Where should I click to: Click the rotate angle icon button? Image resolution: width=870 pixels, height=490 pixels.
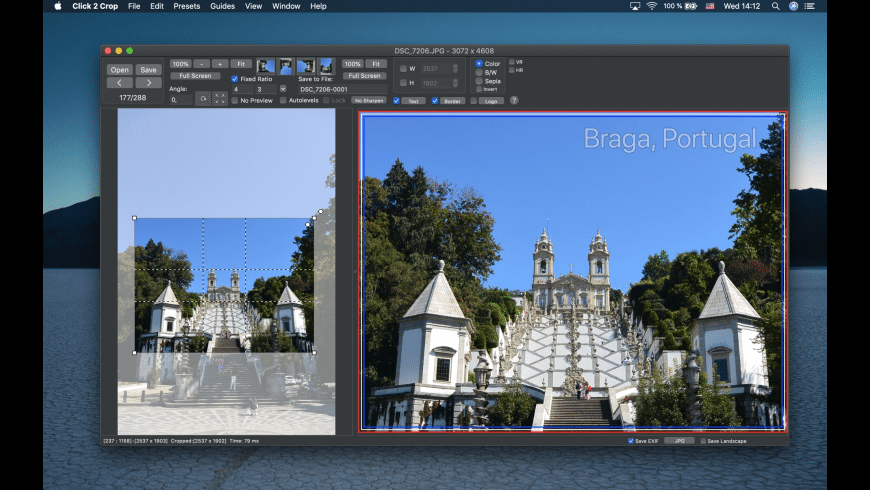click(x=202, y=100)
